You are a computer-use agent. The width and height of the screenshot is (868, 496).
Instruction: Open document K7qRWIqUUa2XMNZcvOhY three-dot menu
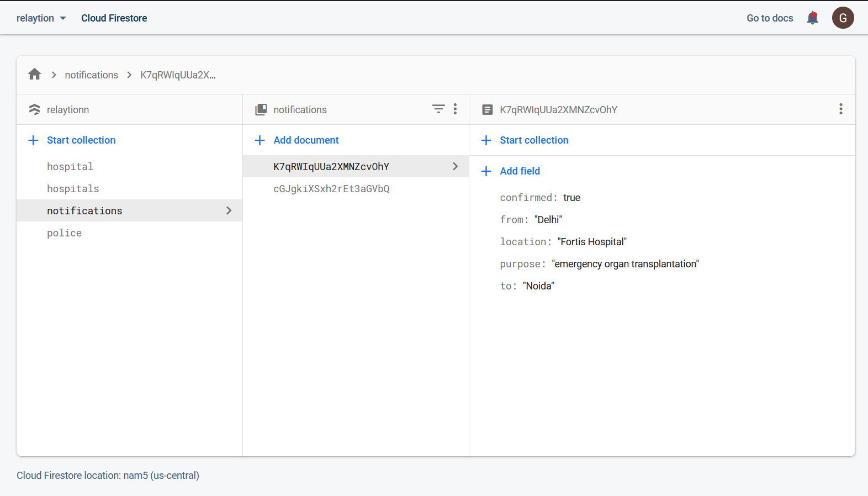coord(840,109)
